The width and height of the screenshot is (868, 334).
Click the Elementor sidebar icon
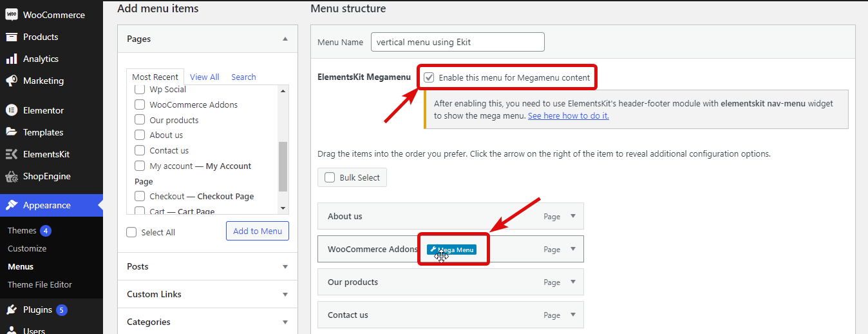point(11,110)
